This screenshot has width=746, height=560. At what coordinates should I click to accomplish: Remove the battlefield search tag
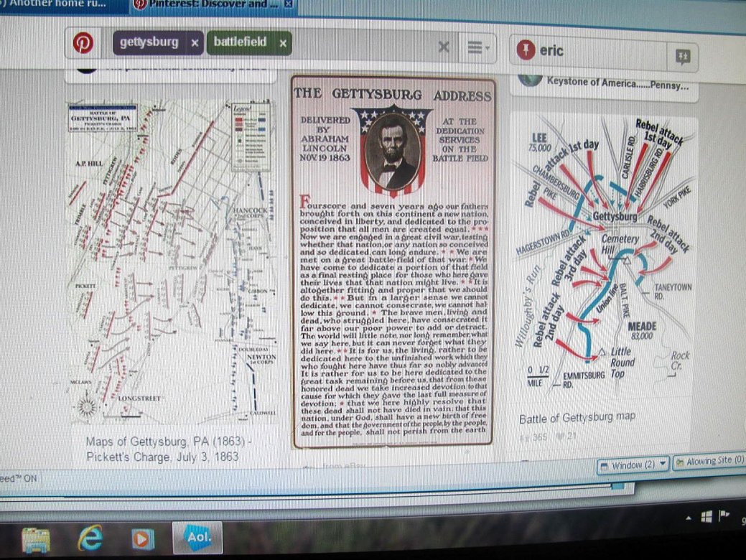283,43
